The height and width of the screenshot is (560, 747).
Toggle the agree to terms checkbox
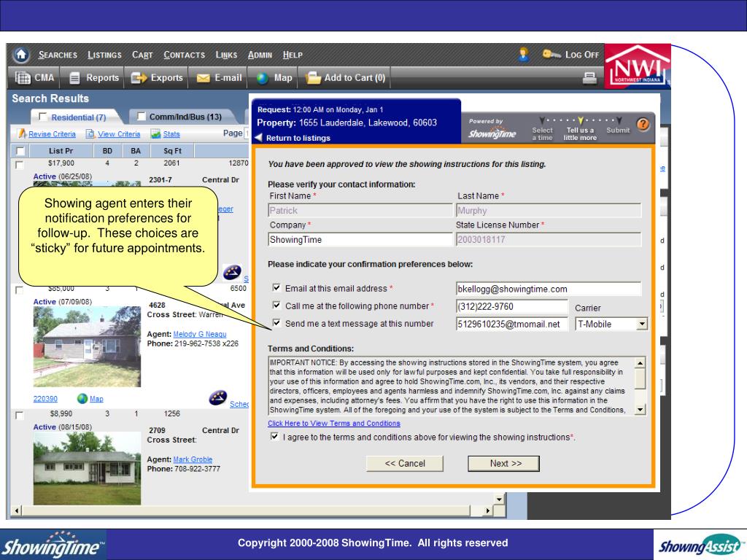pos(274,436)
